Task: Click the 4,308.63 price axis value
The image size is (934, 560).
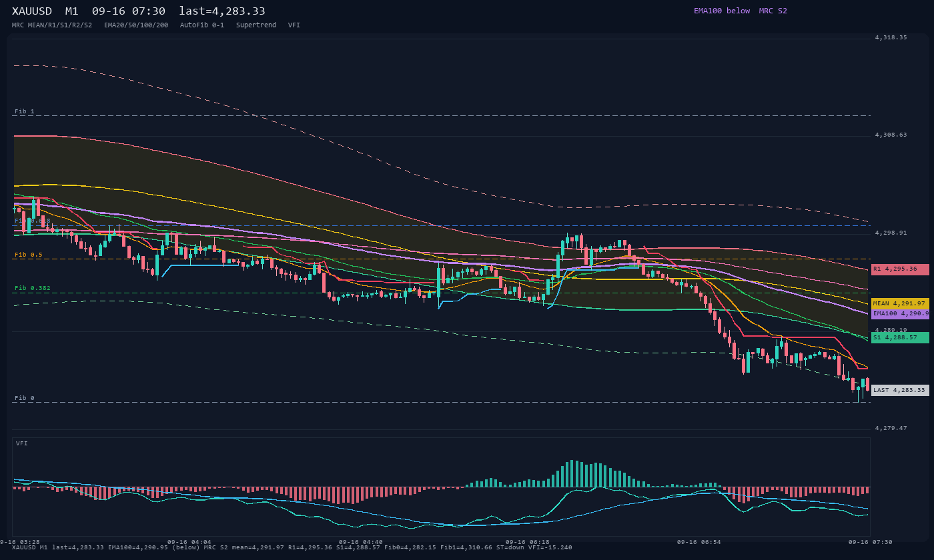Action: click(x=891, y=135)
